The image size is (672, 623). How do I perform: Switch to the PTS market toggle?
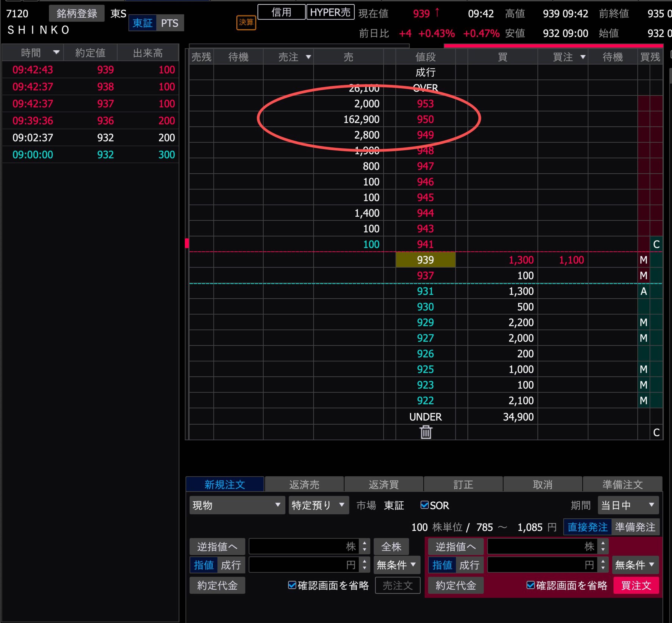coord(170,23)
